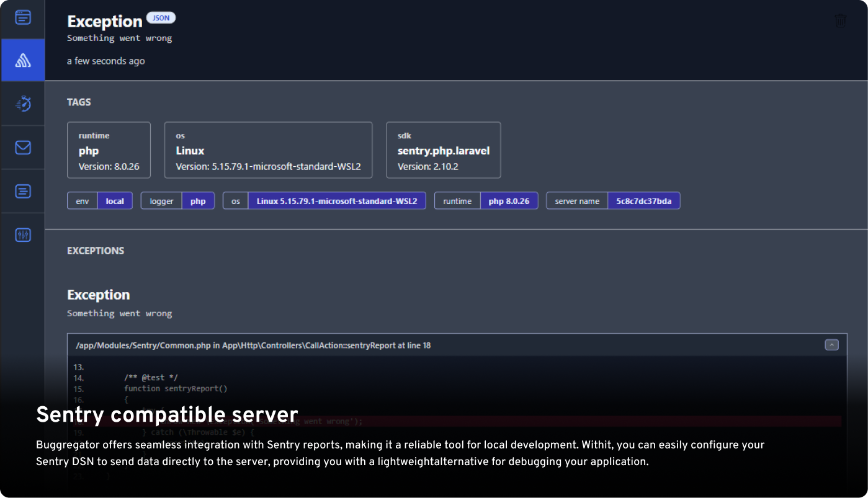Collapse the Common.php stack frame

[x=831, y=345]
